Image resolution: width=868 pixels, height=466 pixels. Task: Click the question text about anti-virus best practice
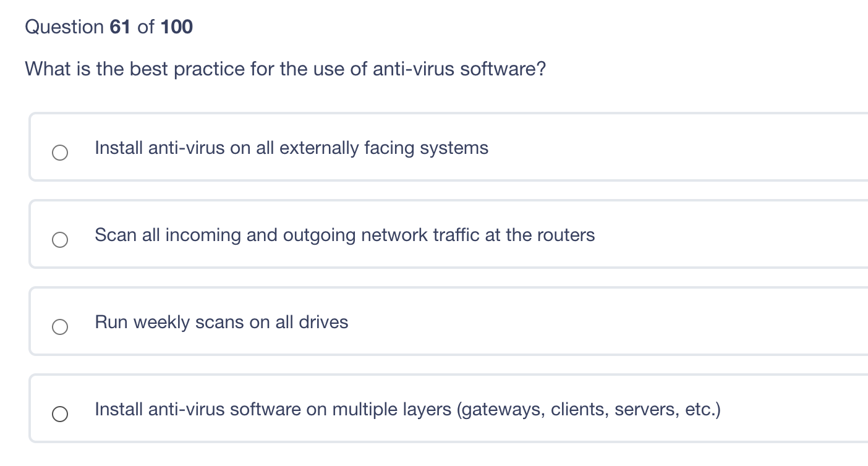(x=286, y=69)
